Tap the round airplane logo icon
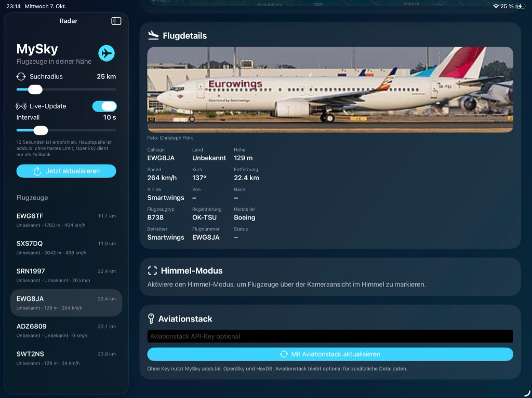 tap(107, 53)
